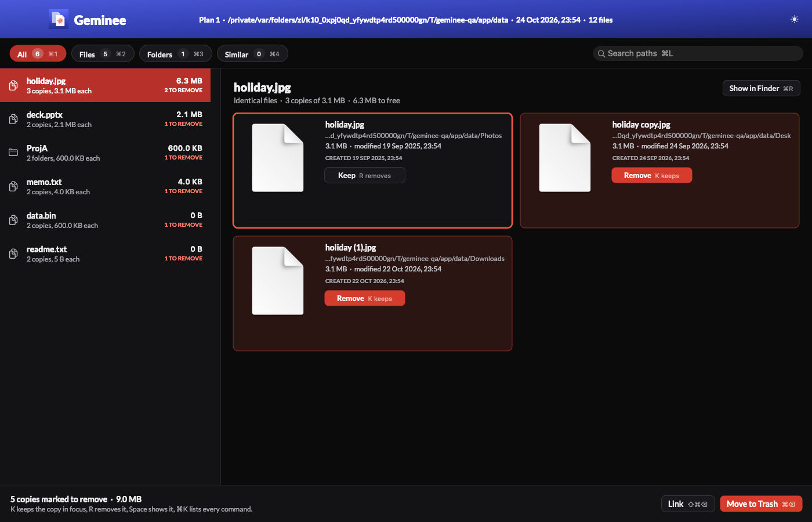Screen dimensions: 812x522
Task: Click the duplicate-file icon beside readme.txt
Action: (x=13, y=254)
